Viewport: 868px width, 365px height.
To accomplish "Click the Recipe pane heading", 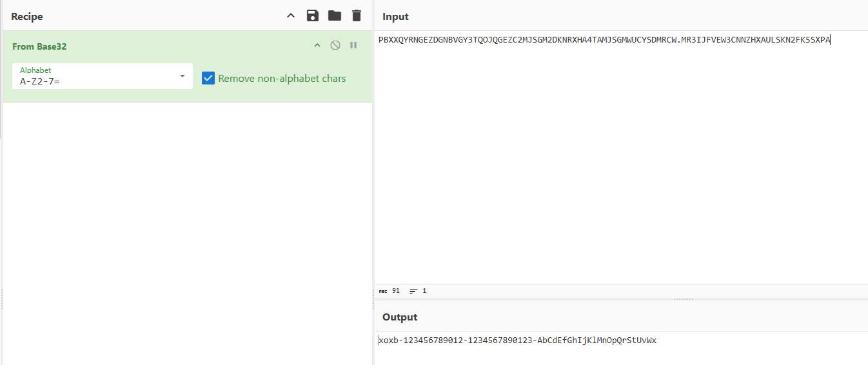I will (x=27, y=17).
